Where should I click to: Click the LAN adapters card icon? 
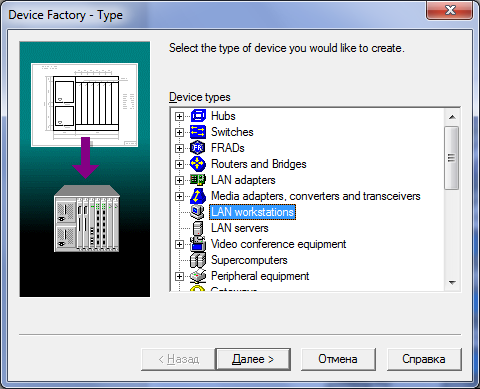[198, 180]
